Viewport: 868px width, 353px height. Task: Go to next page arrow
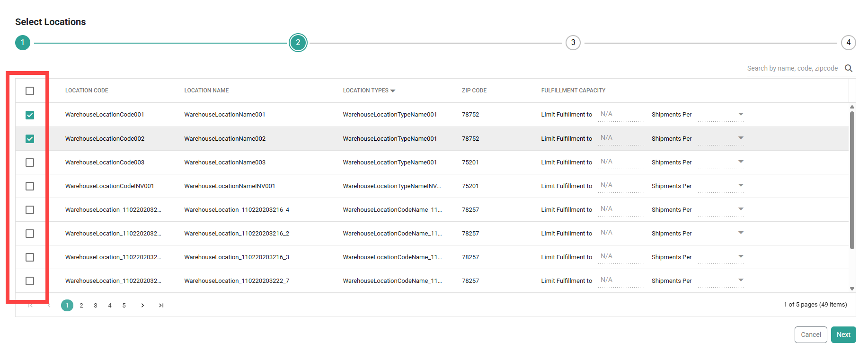click(x=142, y=306)
